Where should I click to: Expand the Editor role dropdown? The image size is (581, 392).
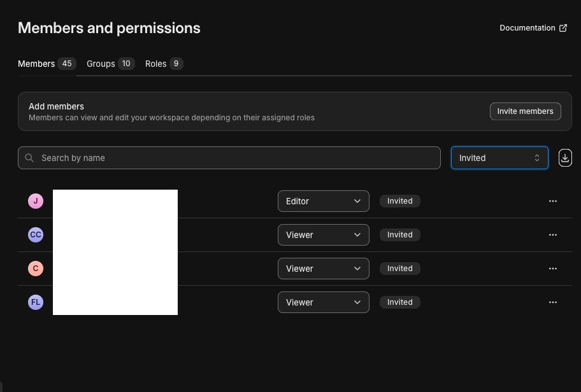point(323,201)
